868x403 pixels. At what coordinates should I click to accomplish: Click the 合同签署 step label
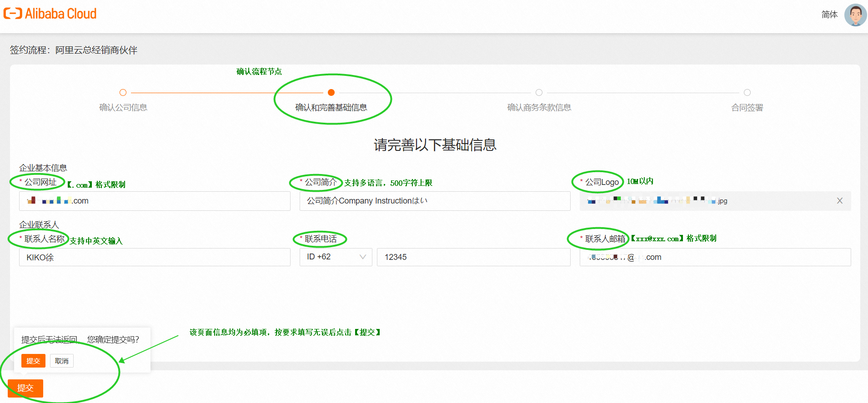(x=747, y=108)
